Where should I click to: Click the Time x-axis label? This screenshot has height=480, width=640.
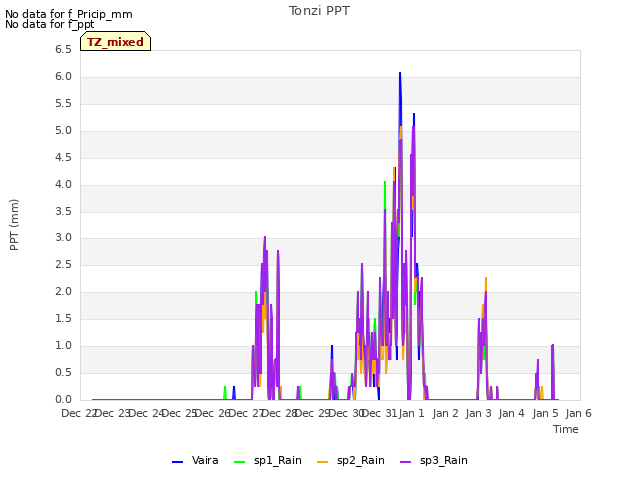click(566, 429)
